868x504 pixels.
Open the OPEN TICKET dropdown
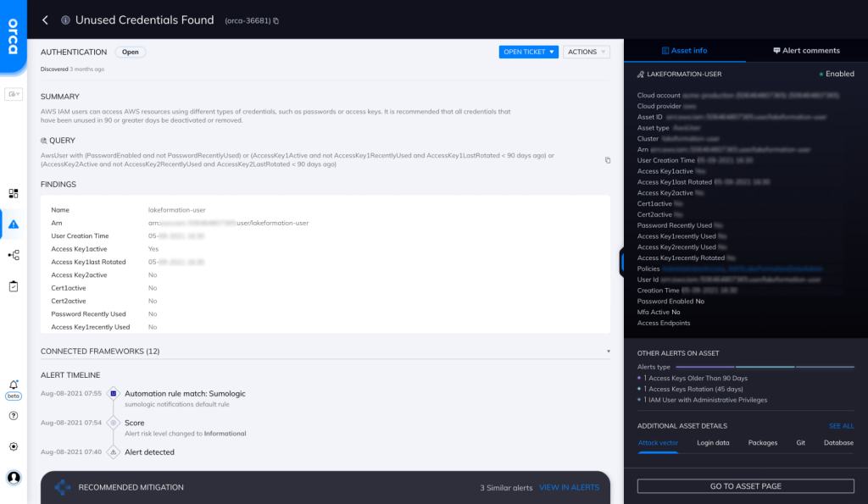click(528, 52)
